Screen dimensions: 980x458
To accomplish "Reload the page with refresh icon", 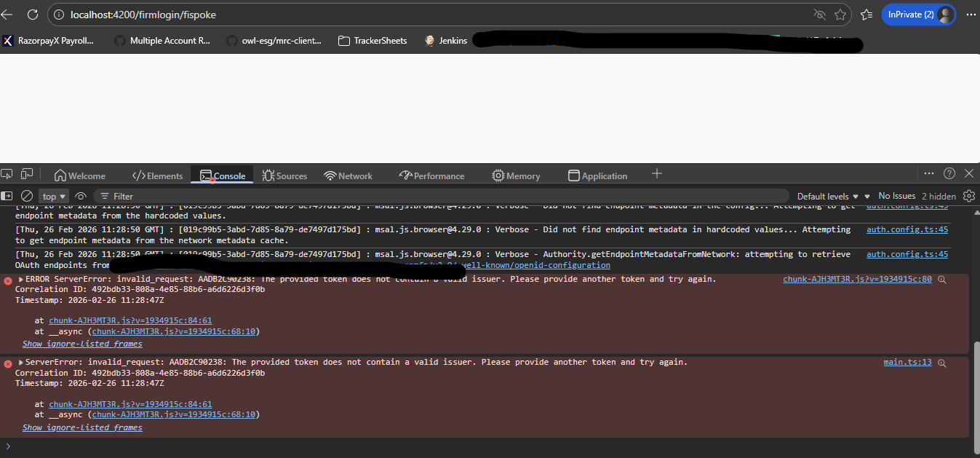I will [x=33, y=15].
